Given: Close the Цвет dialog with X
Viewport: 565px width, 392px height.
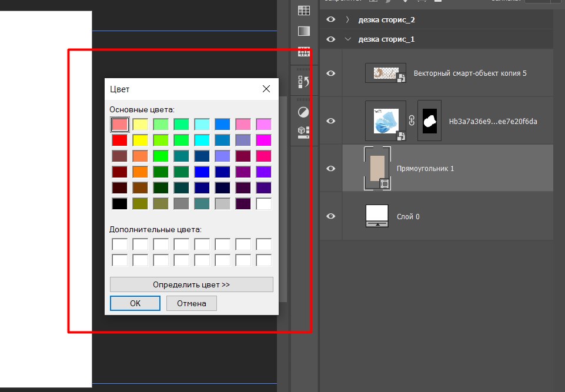Looking at the screenshot, I should click(266, 89).
